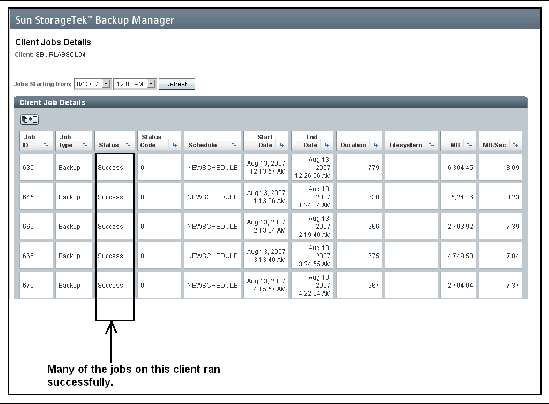Click sort icon in Status Code header
The height and width of the screenshot is (404, 549).
click(x=175, y=145)
